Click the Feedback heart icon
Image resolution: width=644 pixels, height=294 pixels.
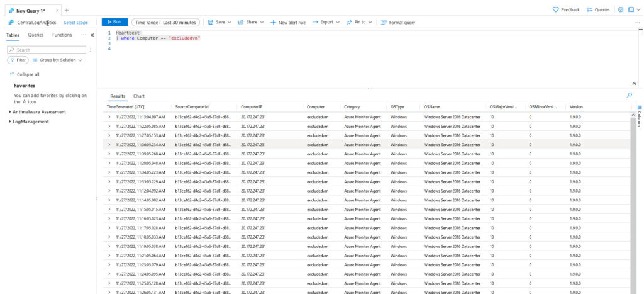556,9
